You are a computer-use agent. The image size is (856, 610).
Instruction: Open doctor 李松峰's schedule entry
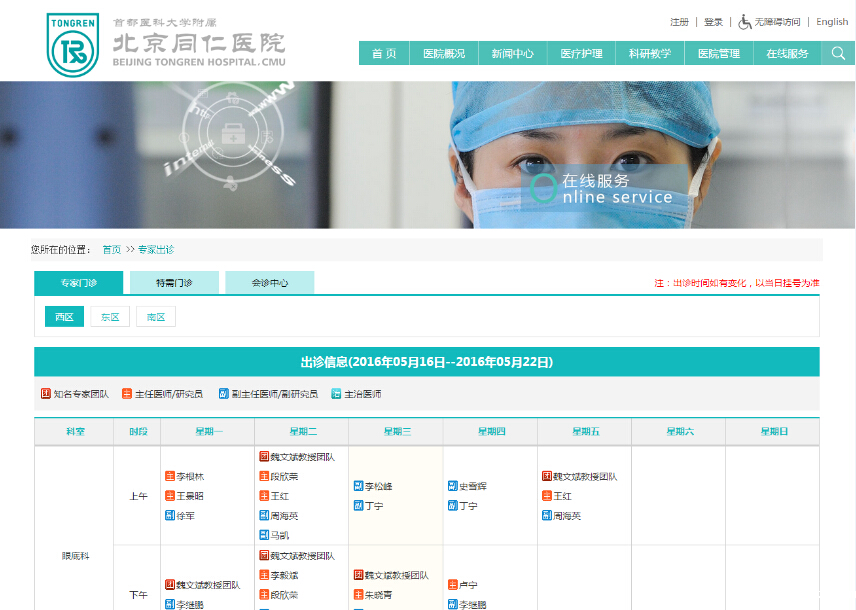(378, 486)
